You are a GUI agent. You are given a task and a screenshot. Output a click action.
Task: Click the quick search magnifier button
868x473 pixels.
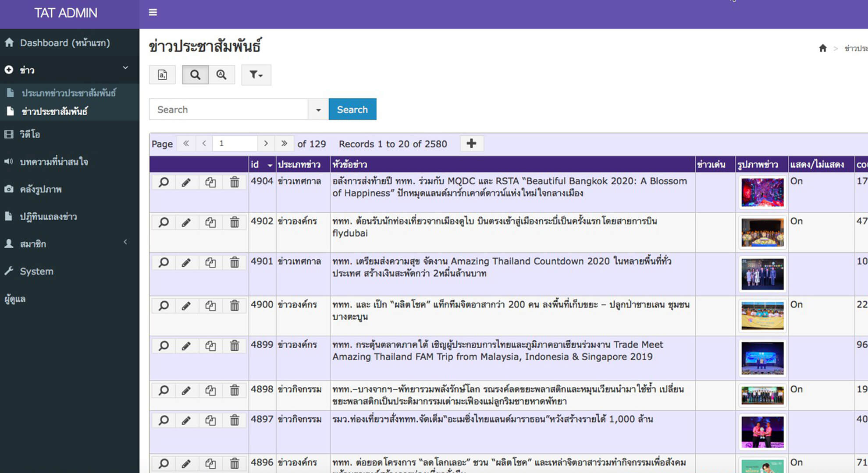point(195,75)
